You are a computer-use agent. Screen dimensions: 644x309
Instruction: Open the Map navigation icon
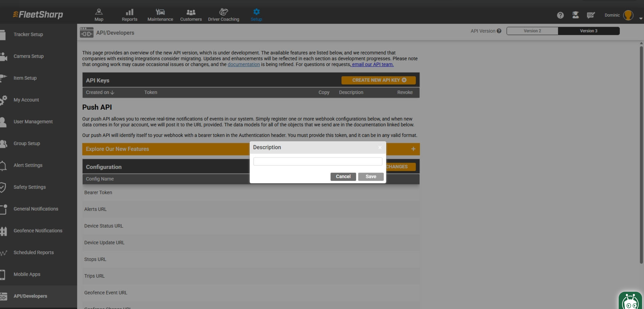[x=99, y=12]
